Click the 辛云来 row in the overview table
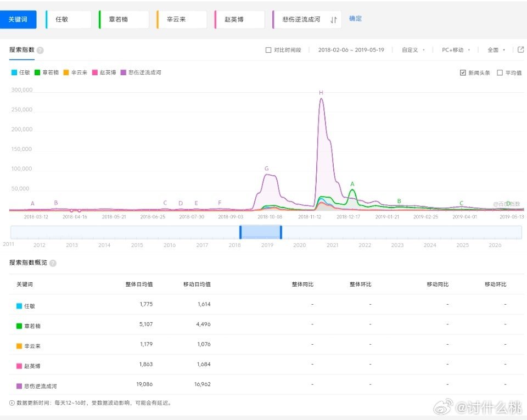527x420 pixels. (266, 344)
